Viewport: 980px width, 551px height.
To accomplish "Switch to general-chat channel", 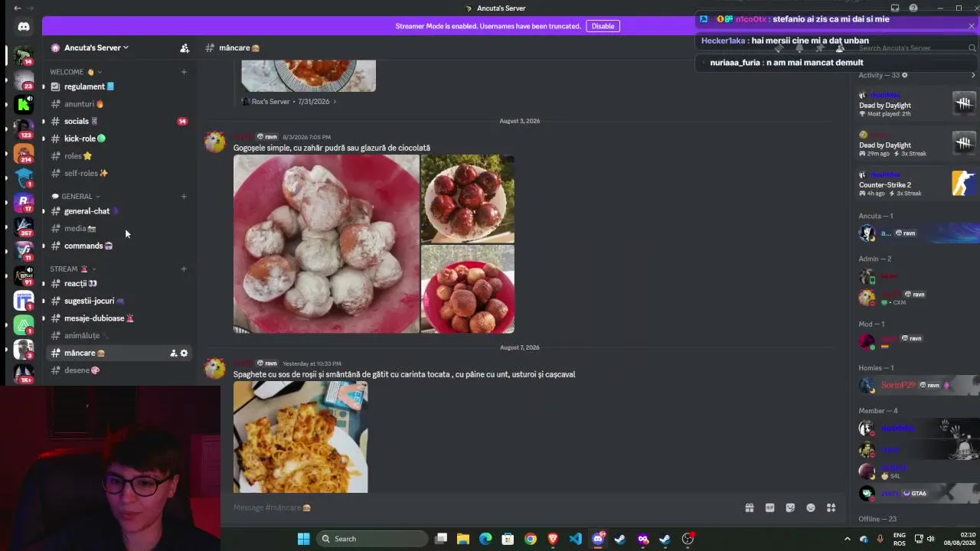I will pos(118,211).
